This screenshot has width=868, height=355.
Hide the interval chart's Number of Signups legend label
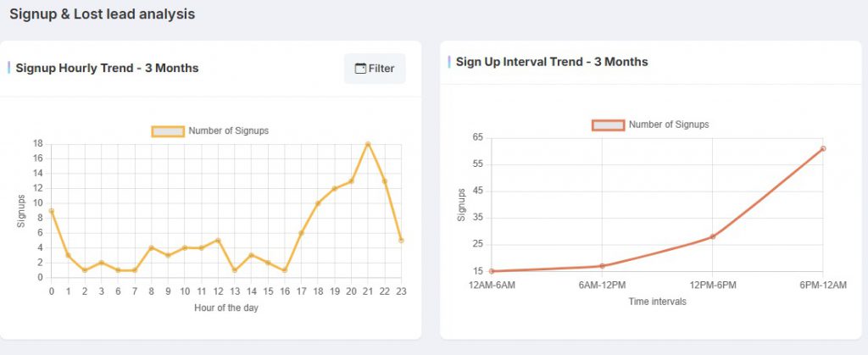[x=668, y=125]
